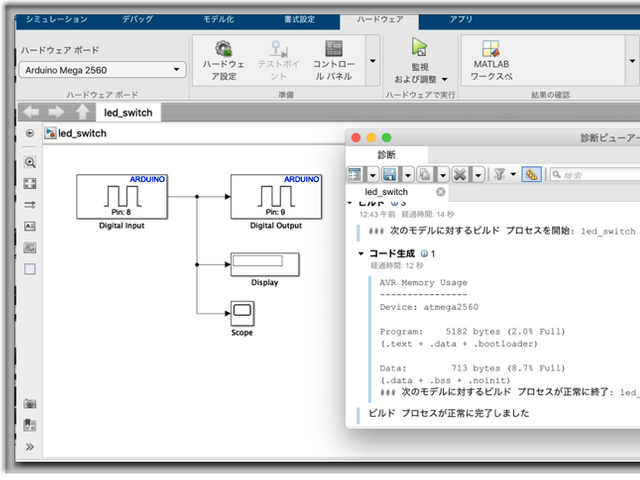Switch to the モデル化 tab
Viewport: 640px width, 480px height.
(219, 19)
